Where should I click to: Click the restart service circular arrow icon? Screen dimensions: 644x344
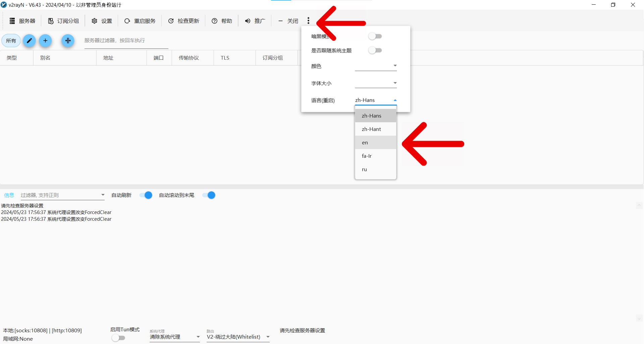coord(127,21)
